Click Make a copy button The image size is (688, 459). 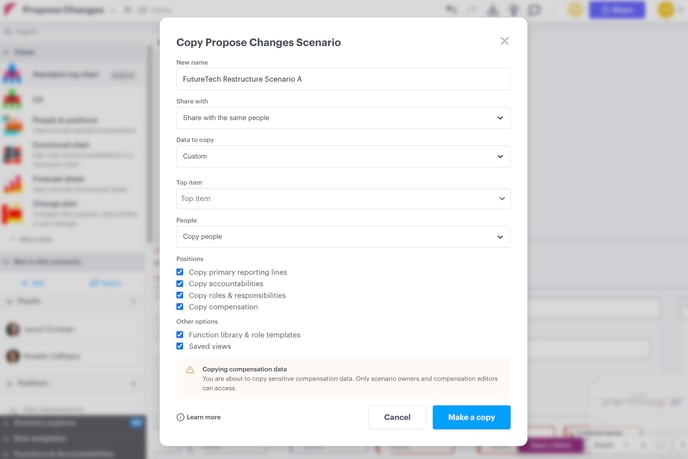[x=471, y=417]
